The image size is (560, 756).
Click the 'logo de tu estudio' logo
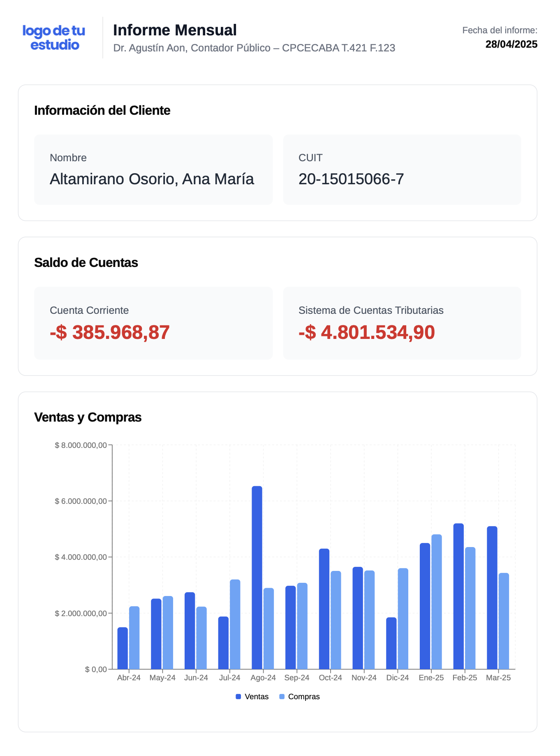(54, 37)
